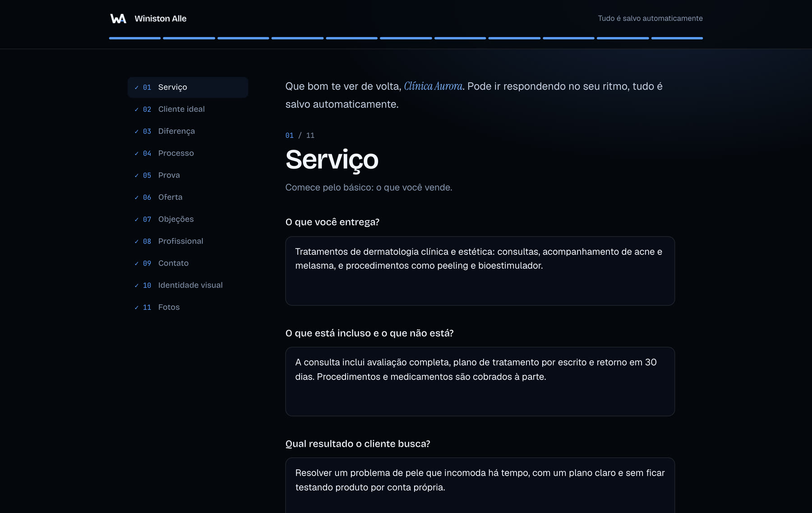
Task: Click the "Winiston Alle" brand name
Action: [x=161, y=18]
